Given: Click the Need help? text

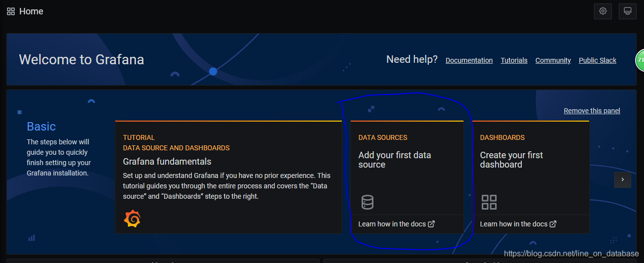Looking at the screenshot, I should (x=412, y=59).
